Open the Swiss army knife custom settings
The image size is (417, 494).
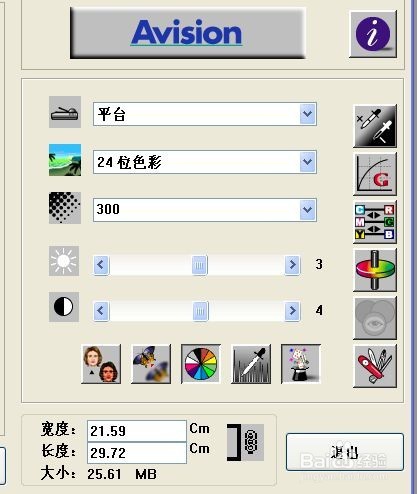(x=375, y=366)
